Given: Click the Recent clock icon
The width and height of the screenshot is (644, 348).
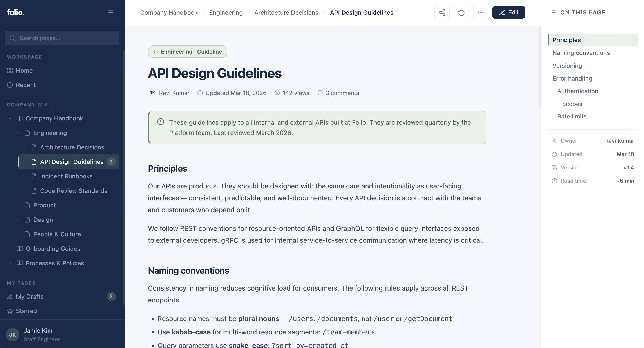Looking at the screenshot, I should tap(10, 85).
